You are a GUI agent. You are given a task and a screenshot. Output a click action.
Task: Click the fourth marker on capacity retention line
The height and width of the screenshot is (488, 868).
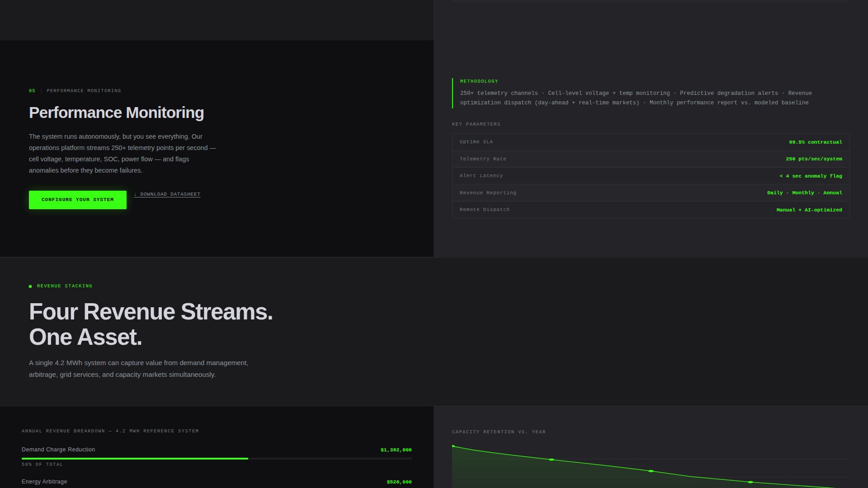[x=750, y=482]
